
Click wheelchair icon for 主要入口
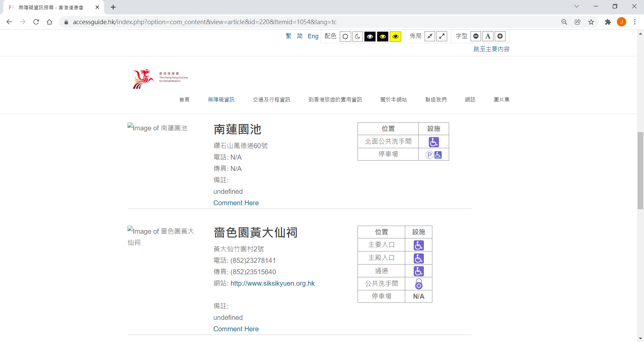click(x=419, y=245)
